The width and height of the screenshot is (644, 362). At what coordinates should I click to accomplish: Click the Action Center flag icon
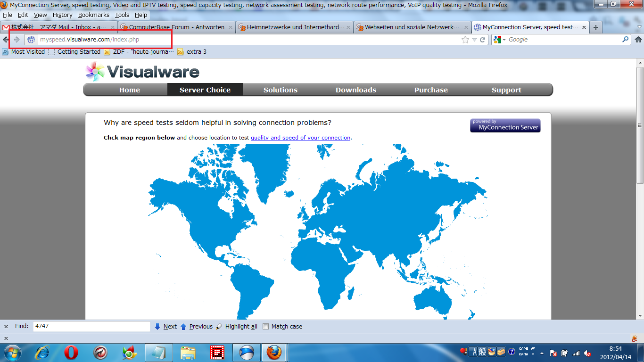pos(554,353)
